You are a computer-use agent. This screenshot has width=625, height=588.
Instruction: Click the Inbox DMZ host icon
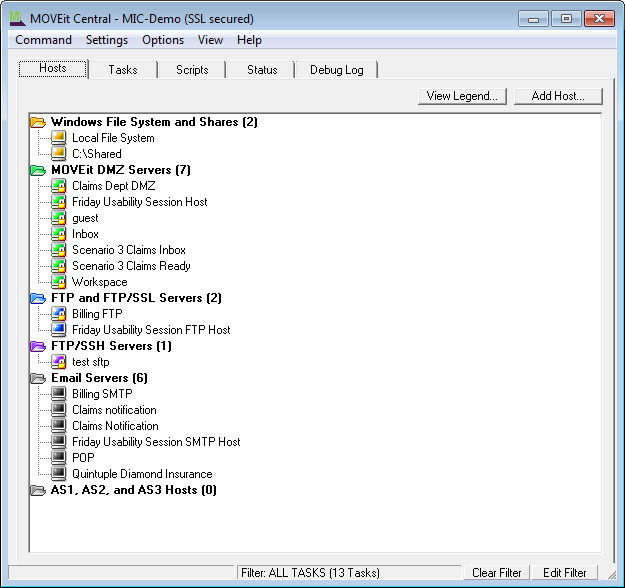59,234
